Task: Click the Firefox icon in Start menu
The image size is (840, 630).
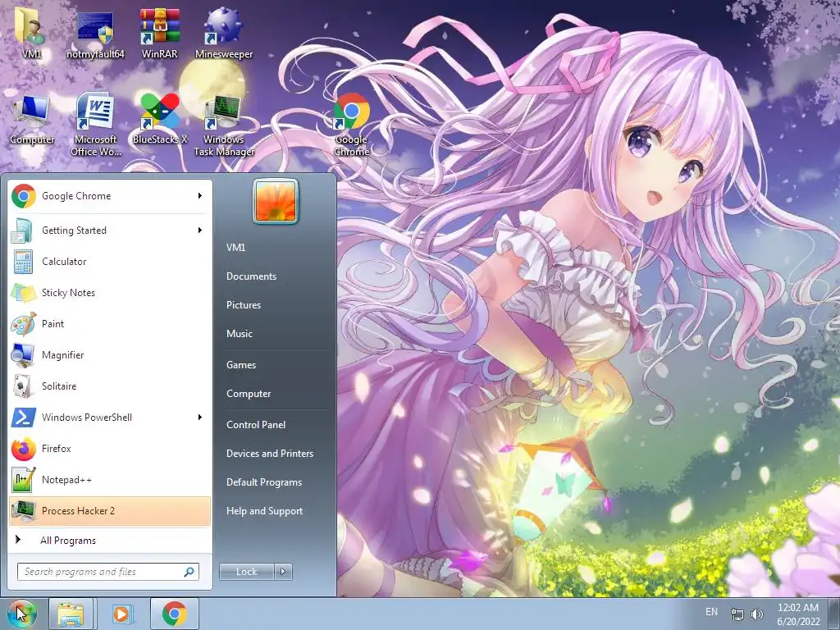Action: coord(24,449)
